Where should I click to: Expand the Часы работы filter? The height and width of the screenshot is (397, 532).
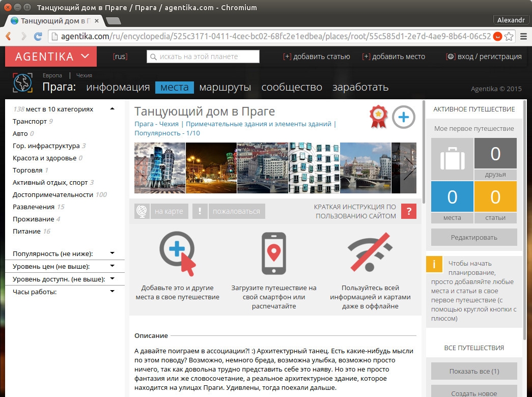[x=112, y=292]
